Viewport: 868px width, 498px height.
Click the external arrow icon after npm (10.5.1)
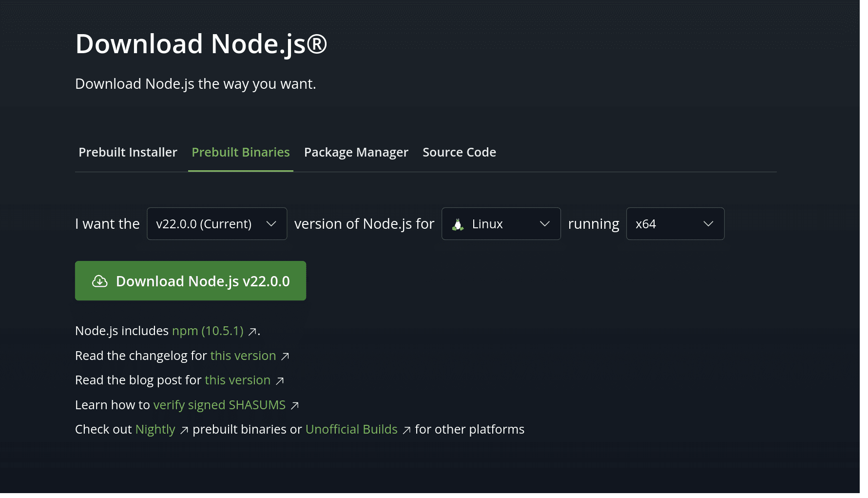point(252,332)
